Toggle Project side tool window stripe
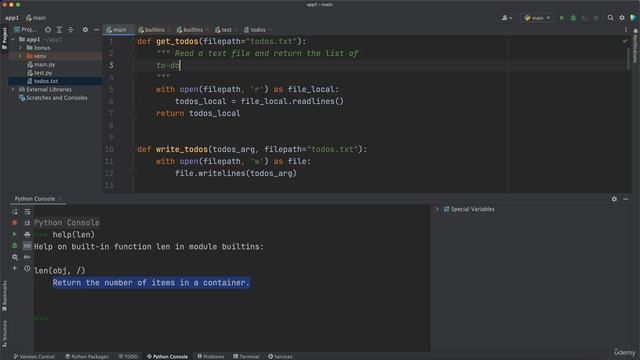Image resolution: width=640 pixels, height=360 pixels. (x=4, y=38)
